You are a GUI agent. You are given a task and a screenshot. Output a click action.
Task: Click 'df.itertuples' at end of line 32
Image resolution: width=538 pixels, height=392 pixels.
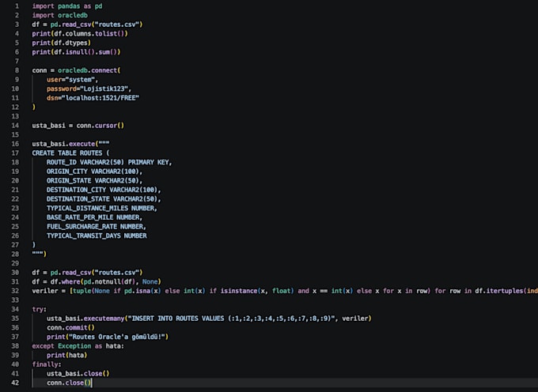[498, 291]
